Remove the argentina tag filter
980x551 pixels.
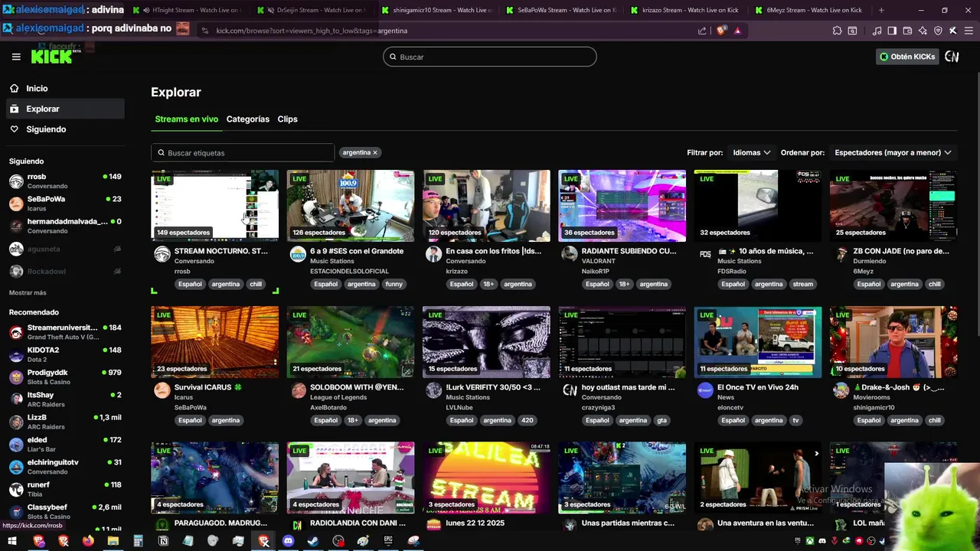click(x=375, y=152)
